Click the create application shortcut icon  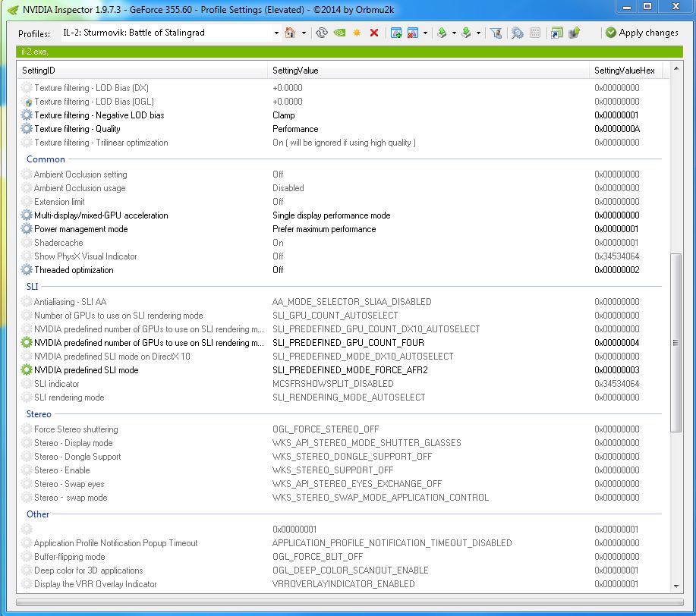click(556, 33)
